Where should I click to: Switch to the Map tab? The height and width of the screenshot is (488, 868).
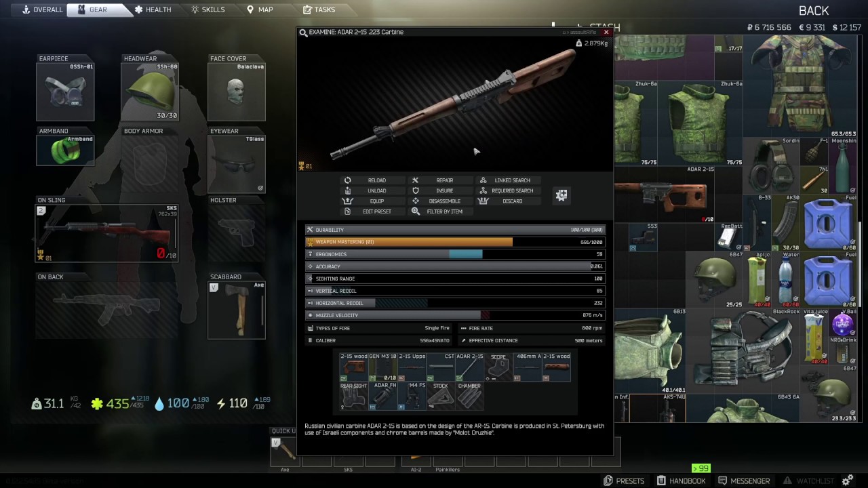tap(260, 9)
